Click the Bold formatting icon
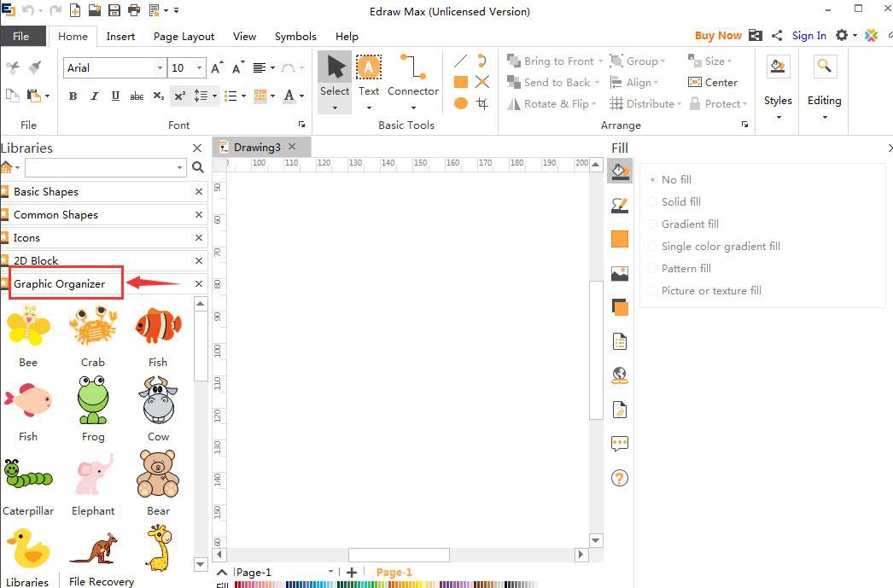 (73, 96)
